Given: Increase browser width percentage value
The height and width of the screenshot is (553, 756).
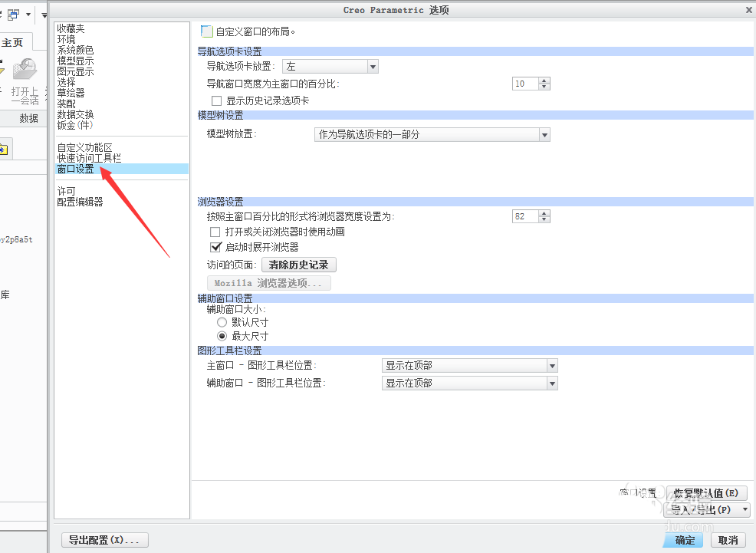Looking at the screenshot, I should pos(544,213).
